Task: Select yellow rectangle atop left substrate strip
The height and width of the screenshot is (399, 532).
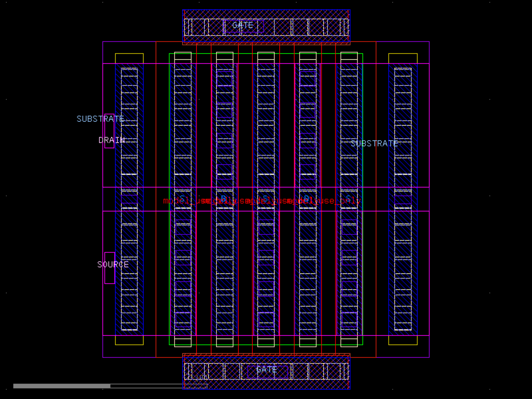Action: click(x=129, y=59)
